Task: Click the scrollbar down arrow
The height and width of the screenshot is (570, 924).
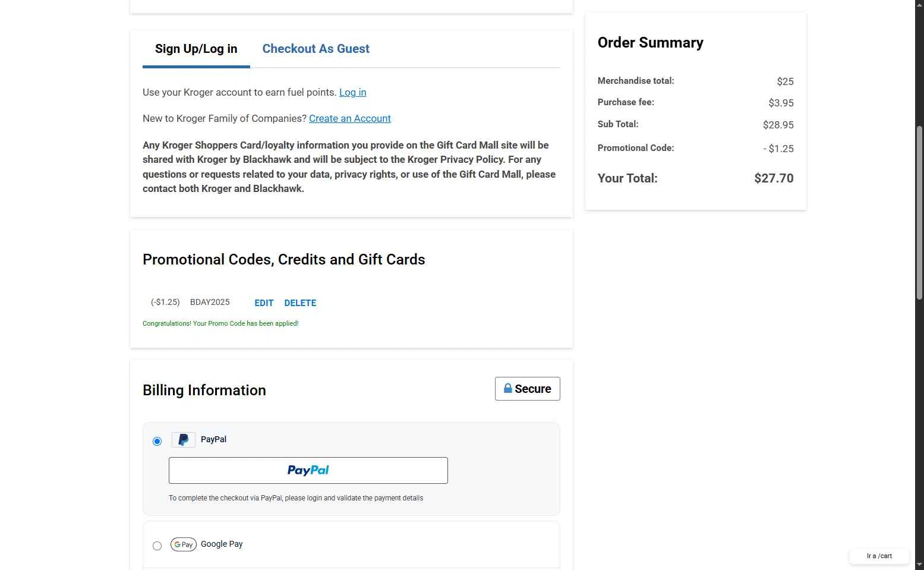Action: tap(919, 565)
